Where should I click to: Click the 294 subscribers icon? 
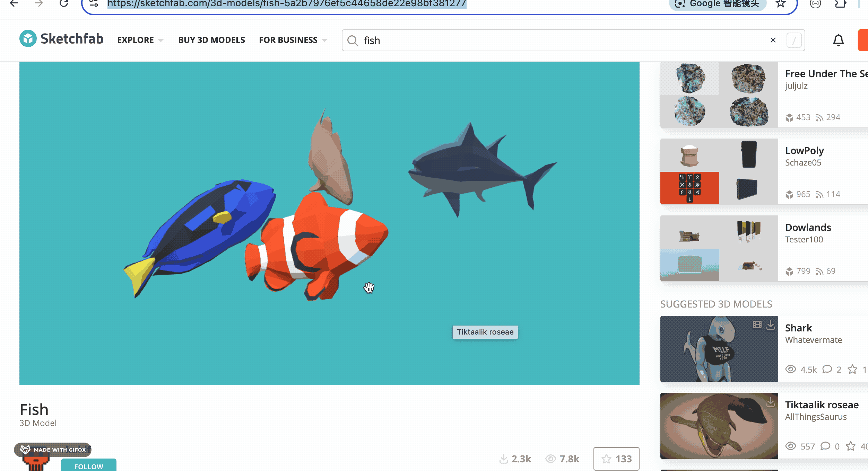tap(819, 118)
